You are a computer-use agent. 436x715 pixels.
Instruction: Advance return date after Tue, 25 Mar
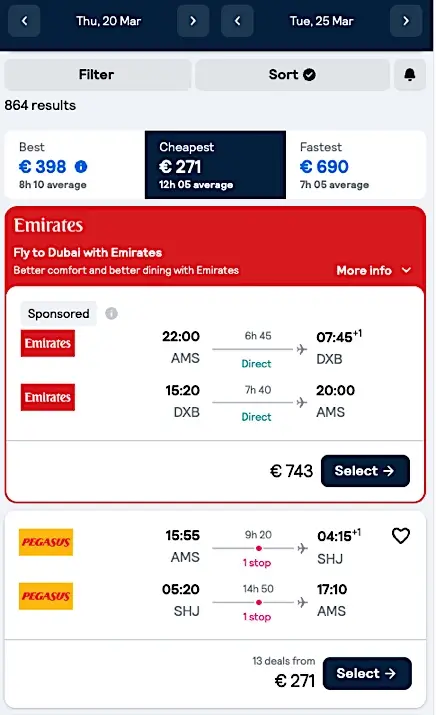click(x=406, y=21)
